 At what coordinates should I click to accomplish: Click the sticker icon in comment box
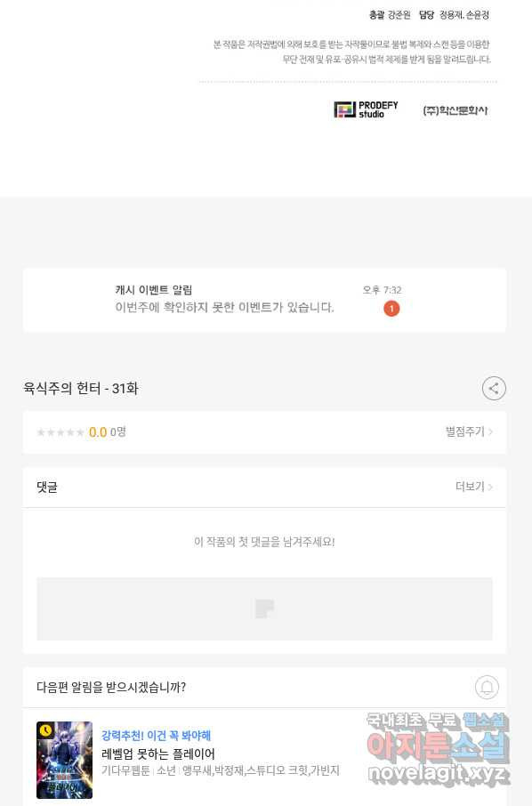coord(265,609)
